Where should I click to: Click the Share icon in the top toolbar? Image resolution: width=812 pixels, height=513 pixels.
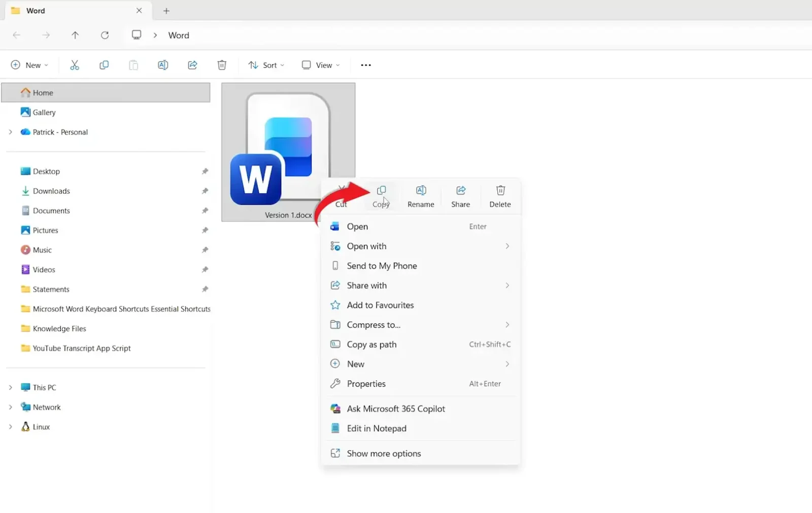pyautogui.click(x=192, y=65)
